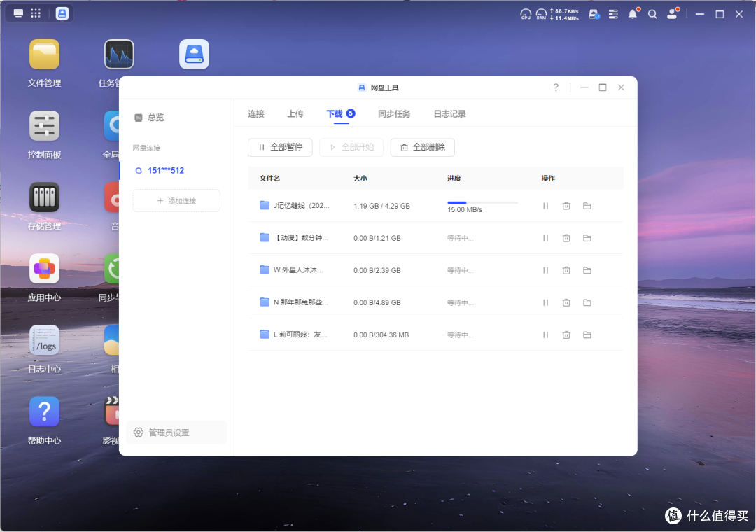
Task: Click the J记忆缝线 download progress bar
Action: point(482,202)
